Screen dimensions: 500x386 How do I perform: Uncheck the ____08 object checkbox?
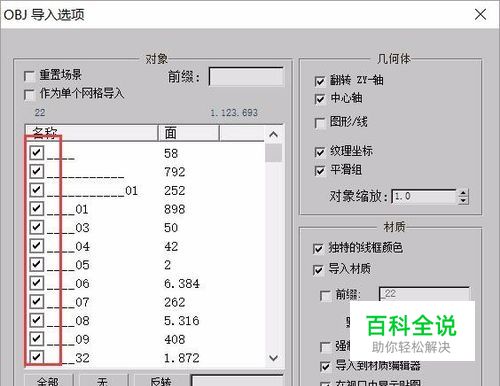[37, 320]
